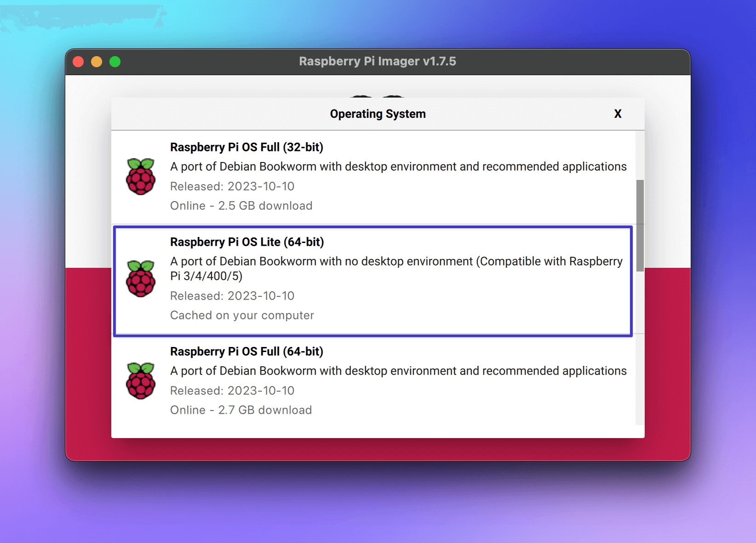Viewport: 756px width, 543px height.
Task: Click the description of OS Lite mentioning no desktop
Action: (396, 269)
